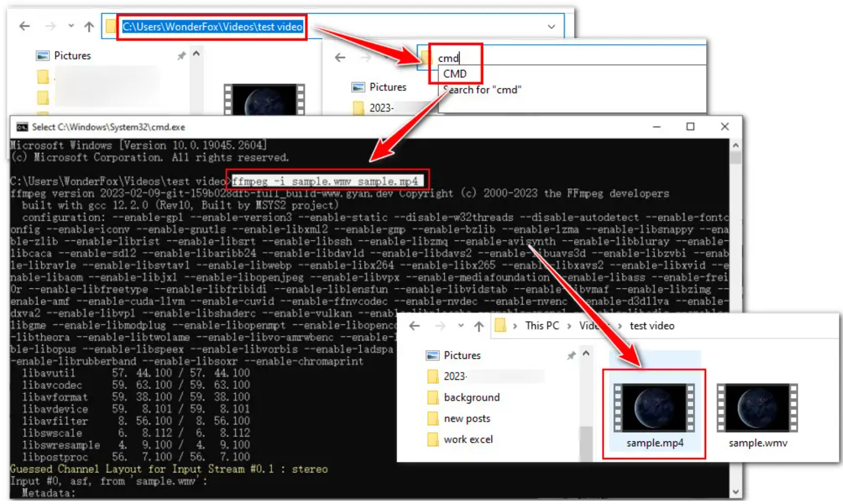Viewport: 843px width, 504px height.
Task: Click forward arrow in the highlighted-path Explorer window
Action: (x=50, y=26)
